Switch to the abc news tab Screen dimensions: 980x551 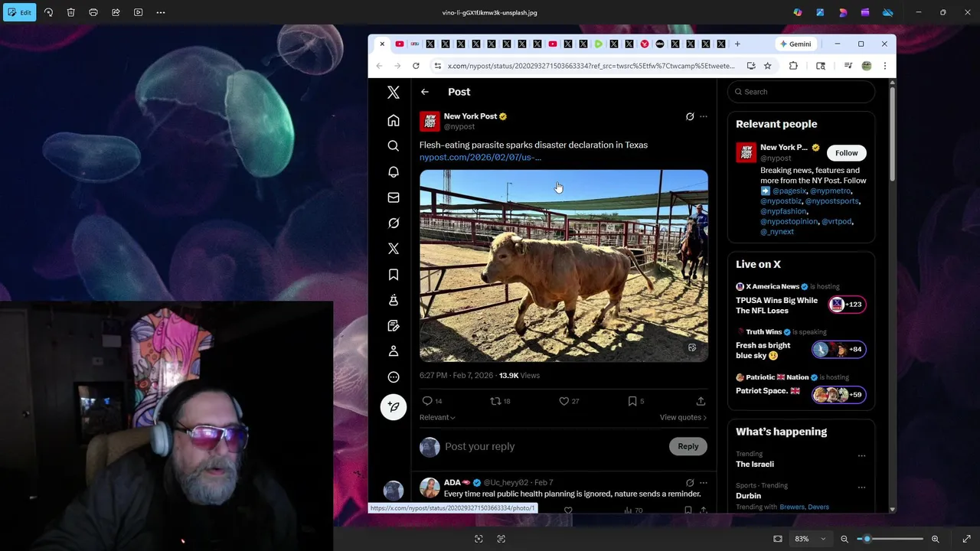tap(660, 44)
